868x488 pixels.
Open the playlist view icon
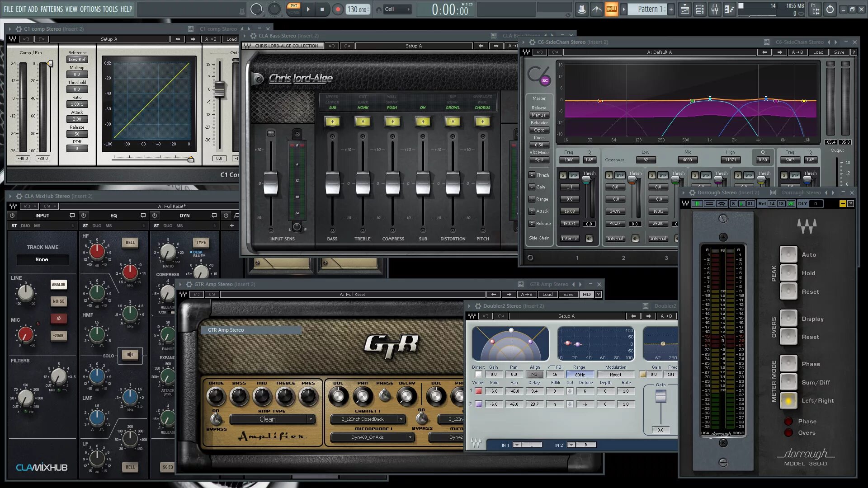coord(685,9)
